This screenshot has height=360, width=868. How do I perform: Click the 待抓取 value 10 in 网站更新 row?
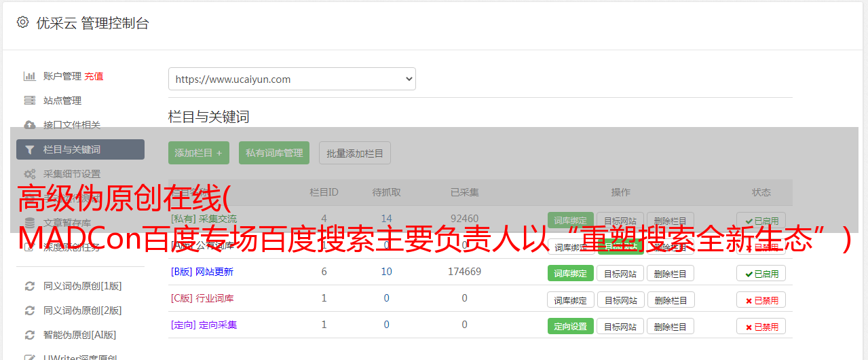[386, 272]
